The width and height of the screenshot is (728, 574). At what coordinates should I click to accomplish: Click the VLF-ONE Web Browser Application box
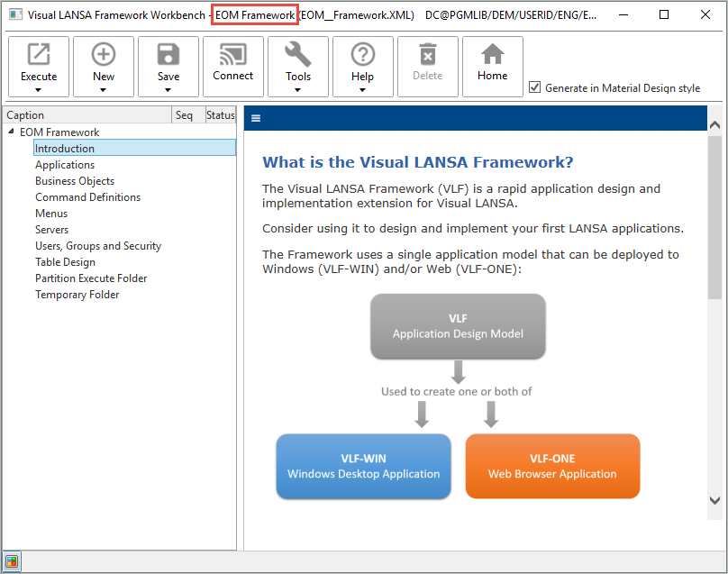tap(552, 466)
